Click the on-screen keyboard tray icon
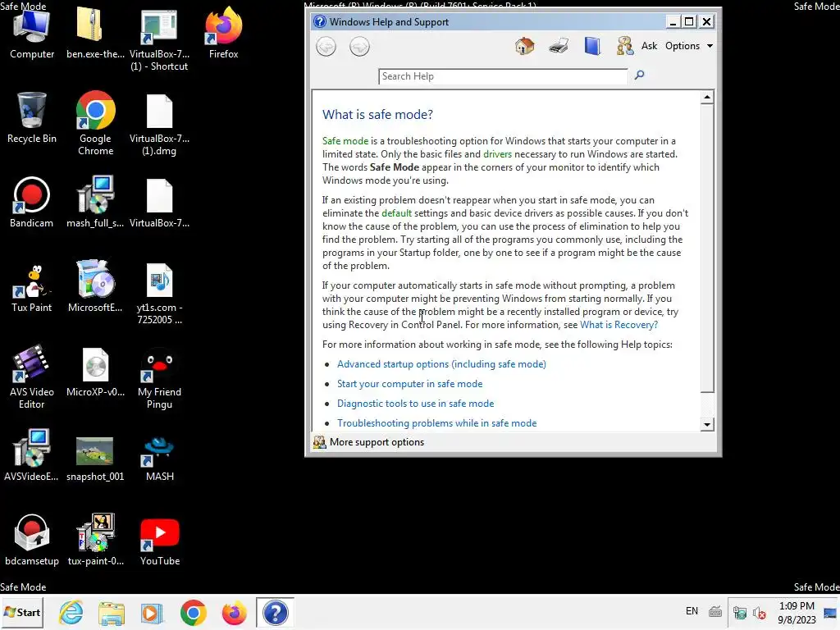The image size is (840, 630). coord(715,612)
